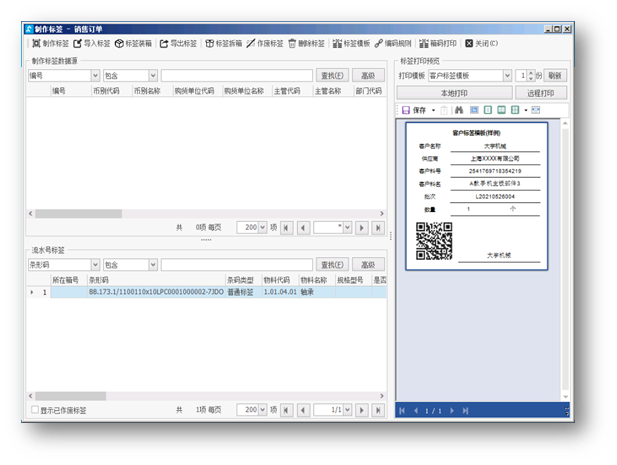Viewport: 617px width, 465px height.
Task: Go to lower grid previous page button
Action: click(303, 410)
